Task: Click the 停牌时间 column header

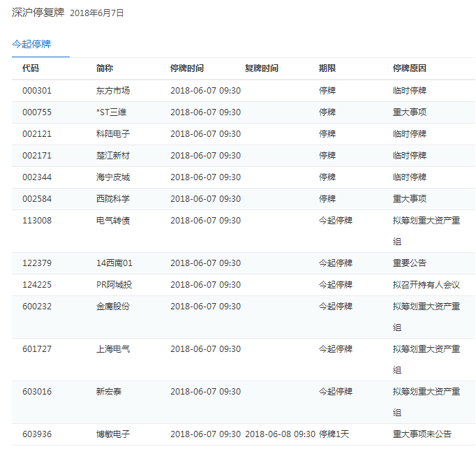Action: (x=187, y=68)
